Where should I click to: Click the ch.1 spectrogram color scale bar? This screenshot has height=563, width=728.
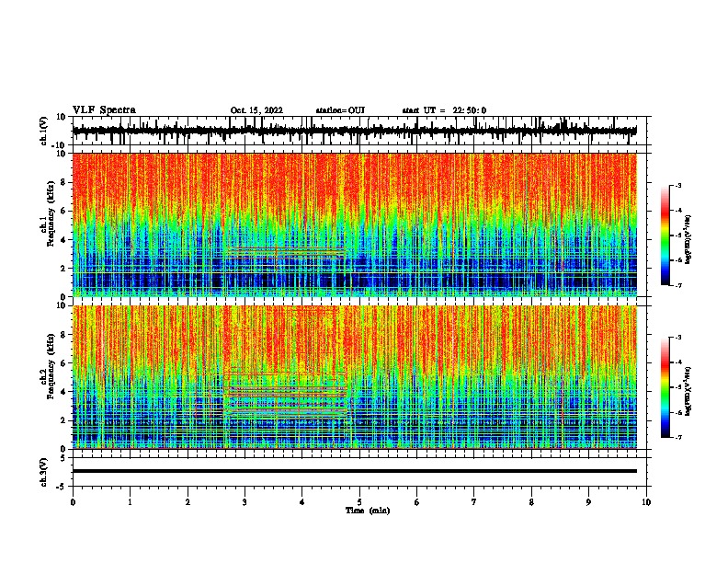665,236
